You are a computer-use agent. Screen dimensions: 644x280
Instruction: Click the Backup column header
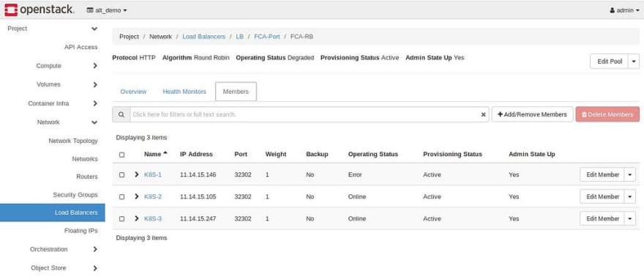(x=317, y=154)
